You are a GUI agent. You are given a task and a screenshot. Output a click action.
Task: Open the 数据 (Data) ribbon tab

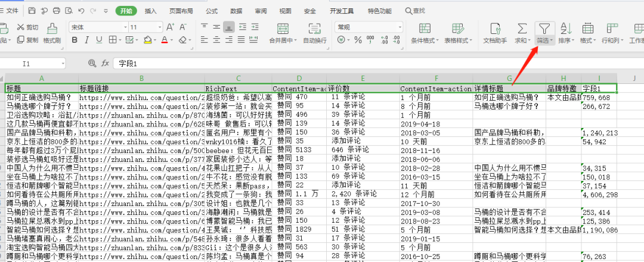point(236,11)
